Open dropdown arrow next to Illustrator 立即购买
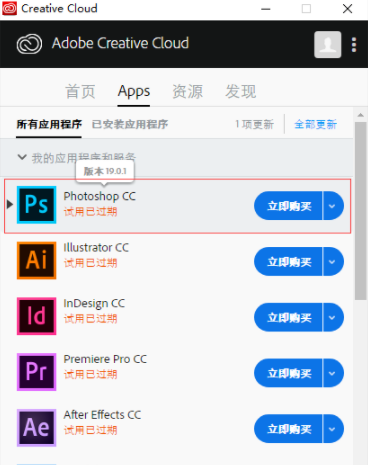Viewport: 368px width, 465px height. 333,261
